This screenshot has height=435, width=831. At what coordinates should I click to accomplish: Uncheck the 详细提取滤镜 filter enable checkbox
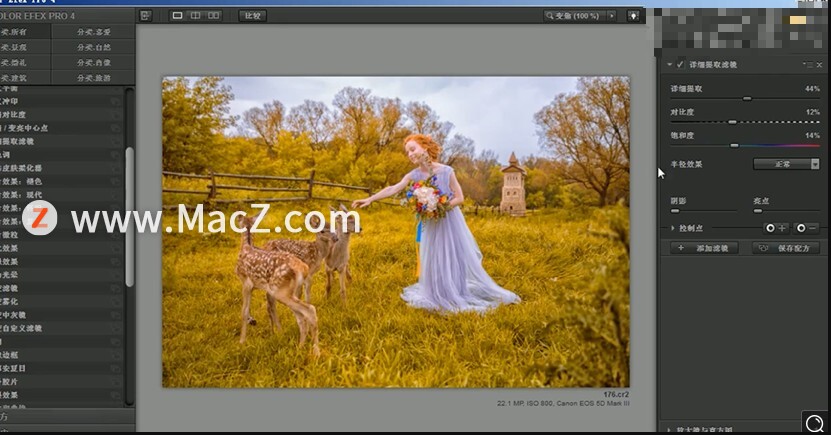click(x=680, y=65)
